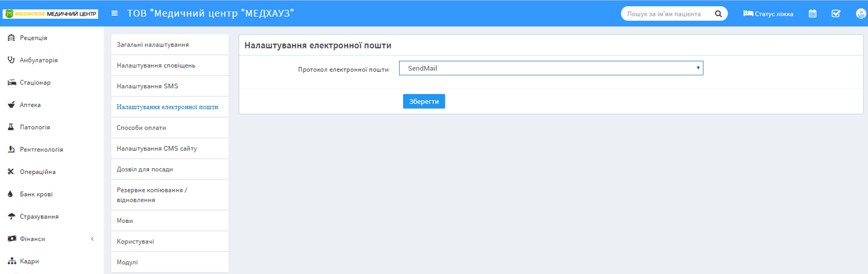Select Налаштування електронної пошти tab
Viewport: 868px width, 274px height.
pos(170,107)
